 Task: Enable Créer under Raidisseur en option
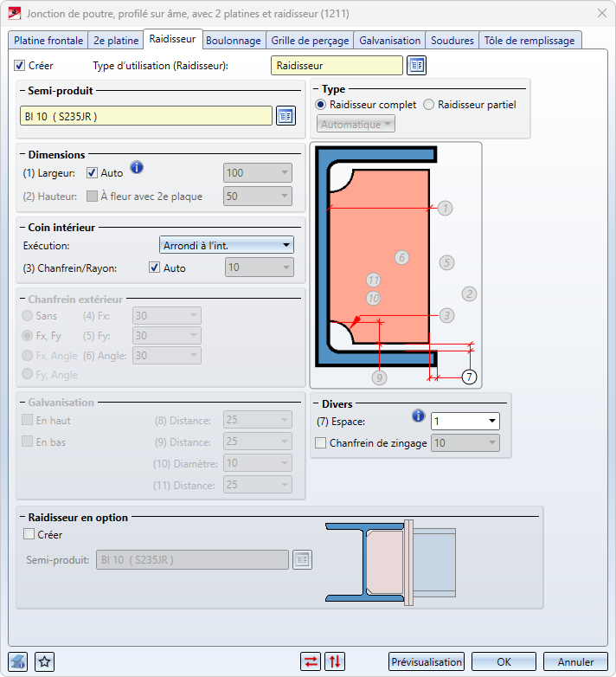pyautogui.click(x=30, y=535)
